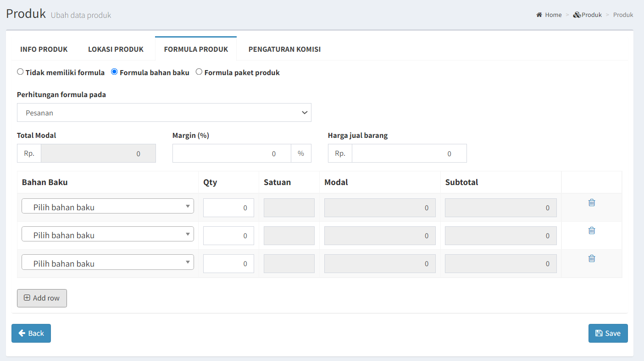Open the second Pilih bahan baku dropdown
The image size is (644, 361).
tap(108, 234)
